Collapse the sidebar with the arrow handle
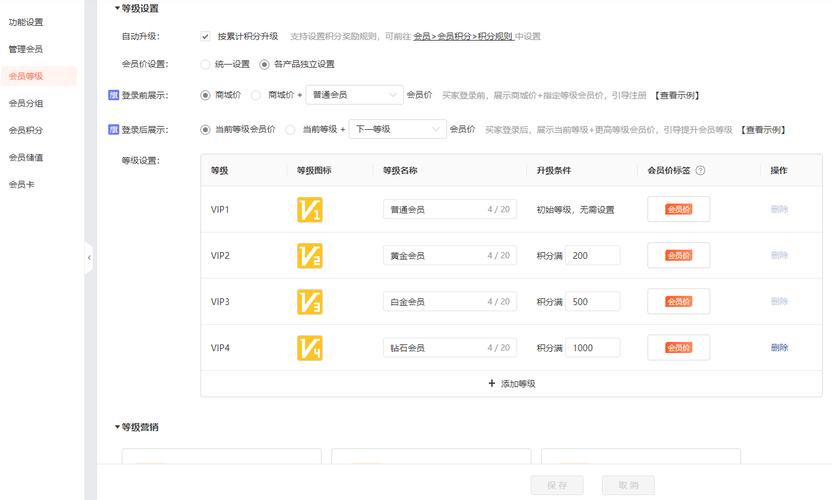The image size is (832, 500). (89, 258)
